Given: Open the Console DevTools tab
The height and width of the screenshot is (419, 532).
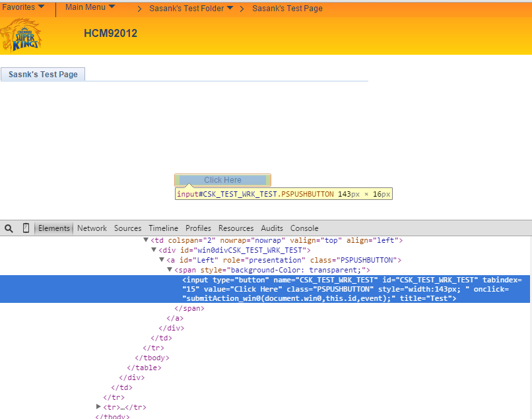Looking at the screenshot, I should (x=304, y=228).
